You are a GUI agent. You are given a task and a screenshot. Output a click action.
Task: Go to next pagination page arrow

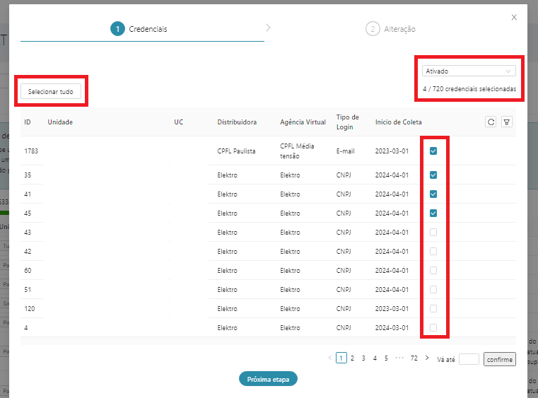427,358
